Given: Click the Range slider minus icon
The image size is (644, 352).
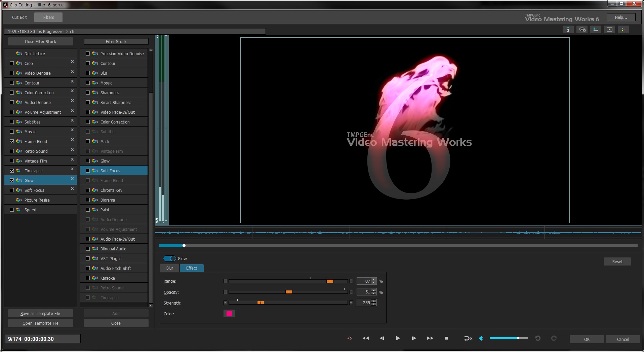Looking at the screenshot, I should [225, 281].
